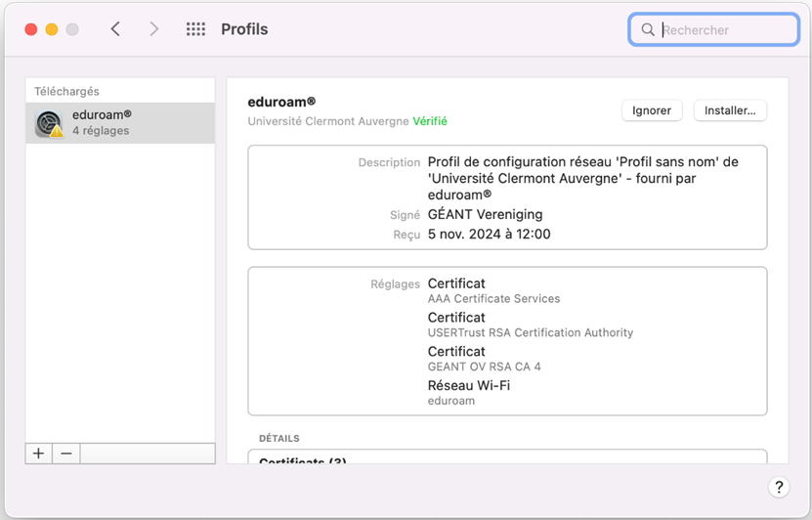Click the eduroam profile icon with warning badge

(x=49, y=124)
